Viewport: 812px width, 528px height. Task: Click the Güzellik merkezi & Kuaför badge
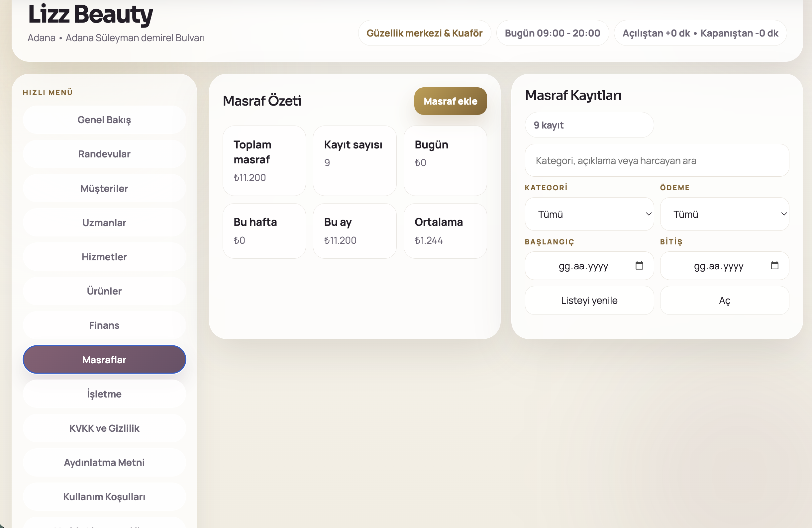[424, 33]
